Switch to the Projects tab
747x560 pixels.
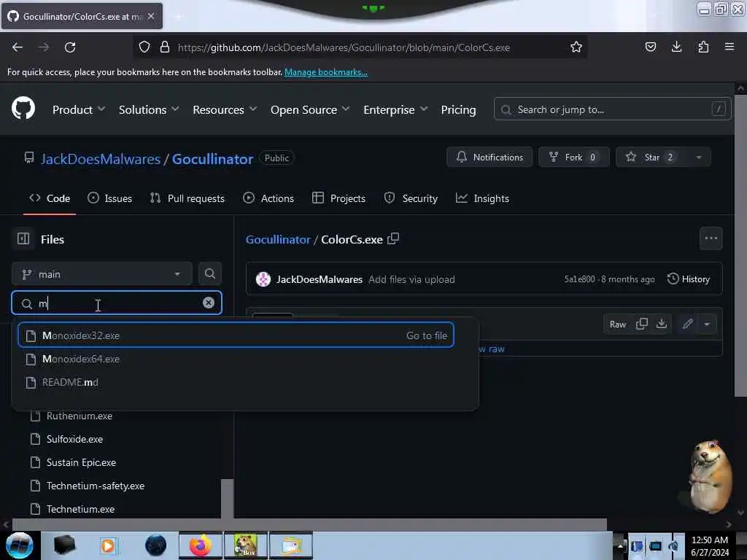pyautogui.click(x=338, y=198)
